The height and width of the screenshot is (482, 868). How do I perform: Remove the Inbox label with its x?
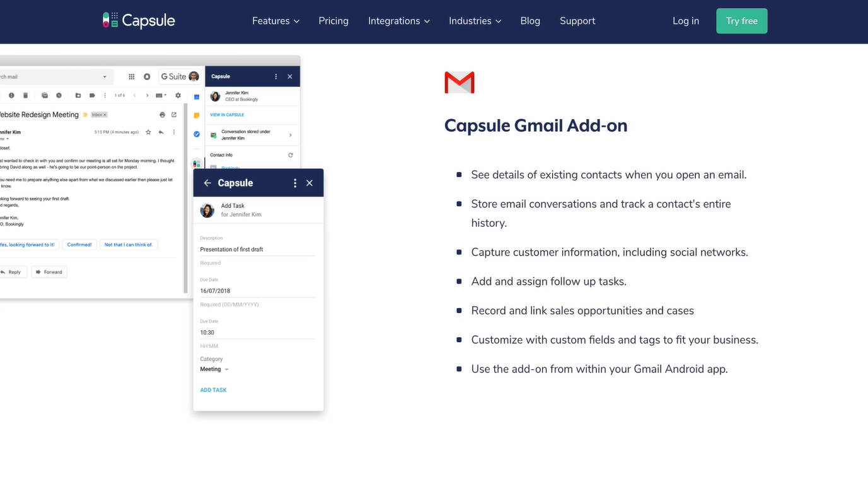pyautogui.click(x=105, y=115)
